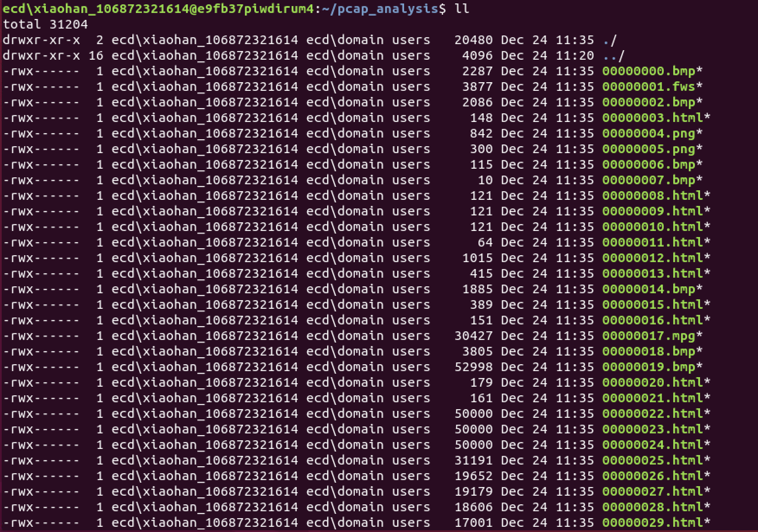Select file name 00000018.bmp
The height and width of the screenshot is (532, 758).
coord(649,351)
